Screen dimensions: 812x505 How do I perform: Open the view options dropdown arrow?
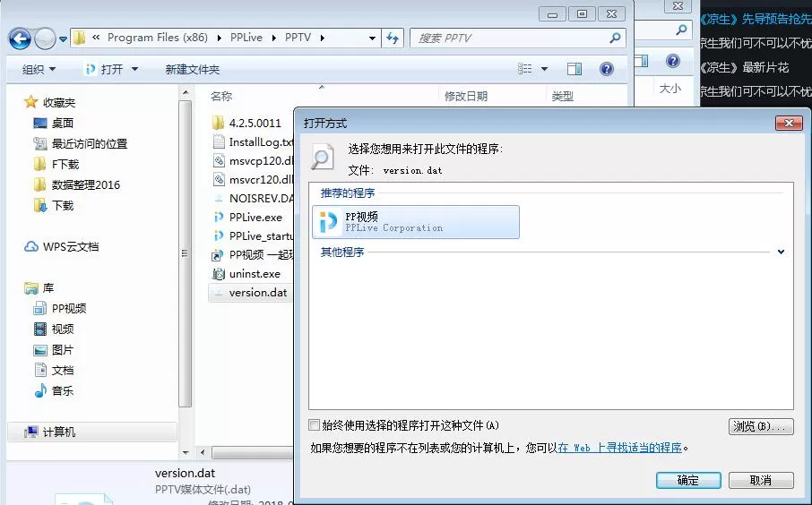544,69
